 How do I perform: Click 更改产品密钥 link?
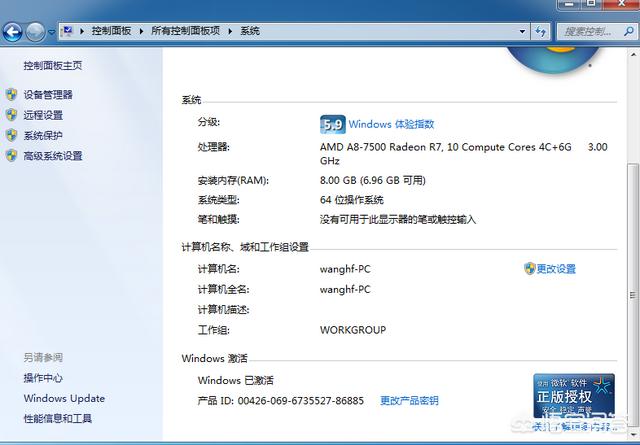[x=409, y=400]
